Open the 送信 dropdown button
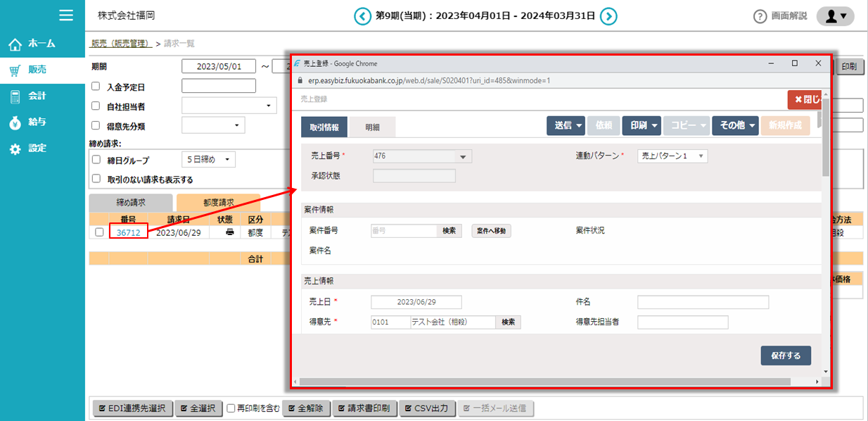The image size is (868, 421). pos(566,125)
